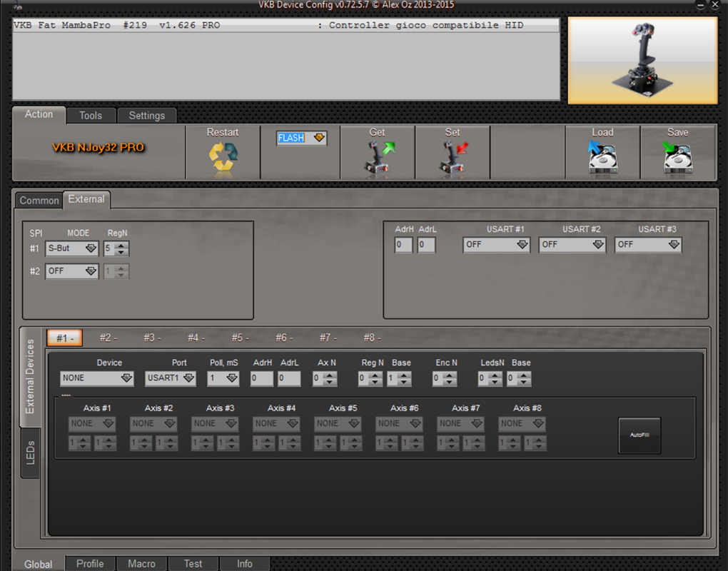Image resolution: width=728 pixels, height=571 pixels.
Task: Click the Restart recycle icon
Action: (x=223, y=158)
